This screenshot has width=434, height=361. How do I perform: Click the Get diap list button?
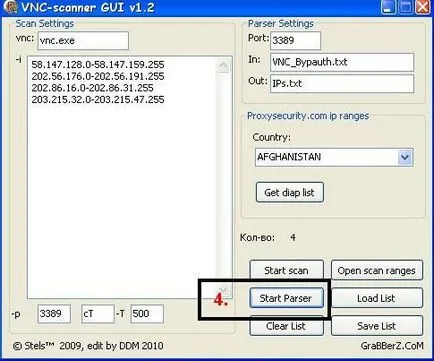(x=290, y=192)
